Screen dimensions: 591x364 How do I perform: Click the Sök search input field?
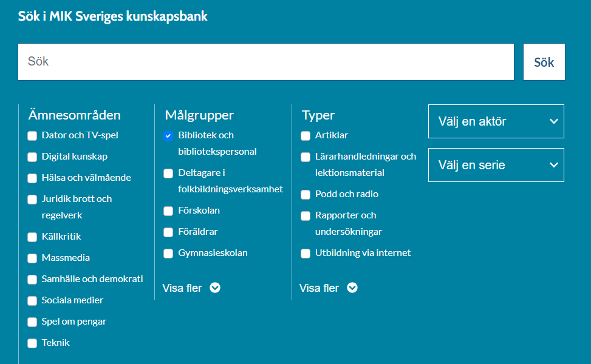[x=265, y=62]
